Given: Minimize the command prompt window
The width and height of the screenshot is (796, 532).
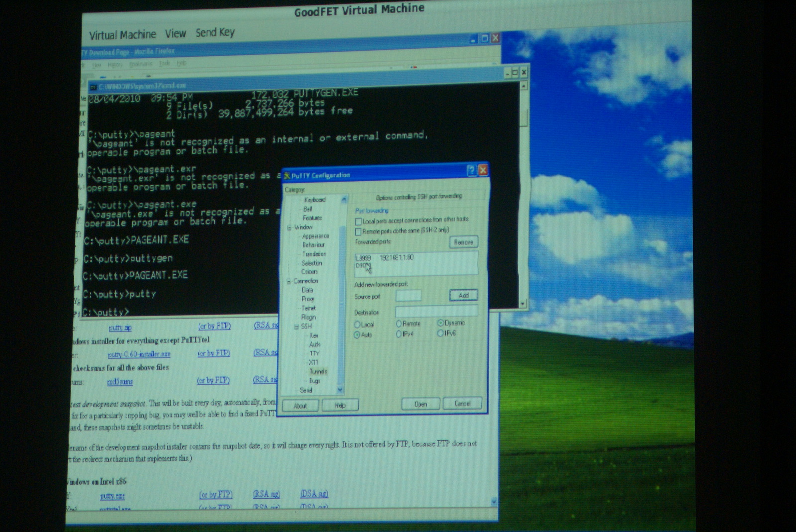Looking at the screenshot, I should click(x=507, y=73).
